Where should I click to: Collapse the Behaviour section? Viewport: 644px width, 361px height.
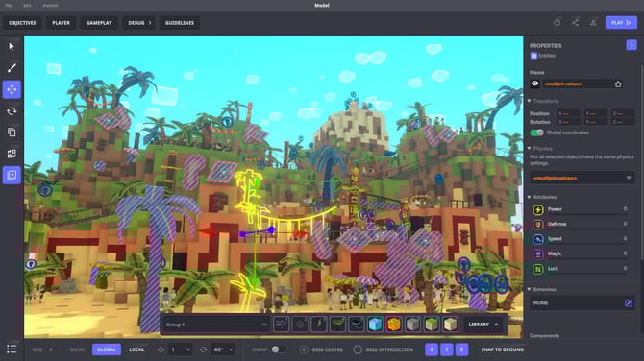[x=529, y=289]
